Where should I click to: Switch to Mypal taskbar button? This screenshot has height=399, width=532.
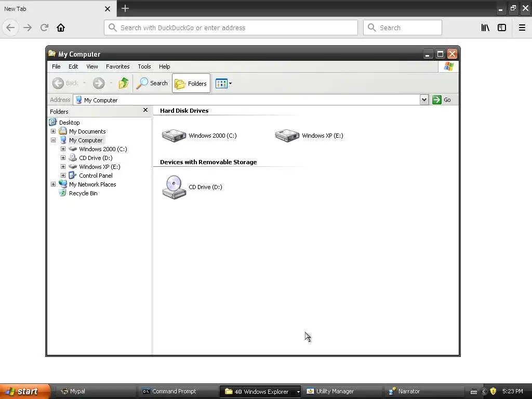click(x=95, y=391)
